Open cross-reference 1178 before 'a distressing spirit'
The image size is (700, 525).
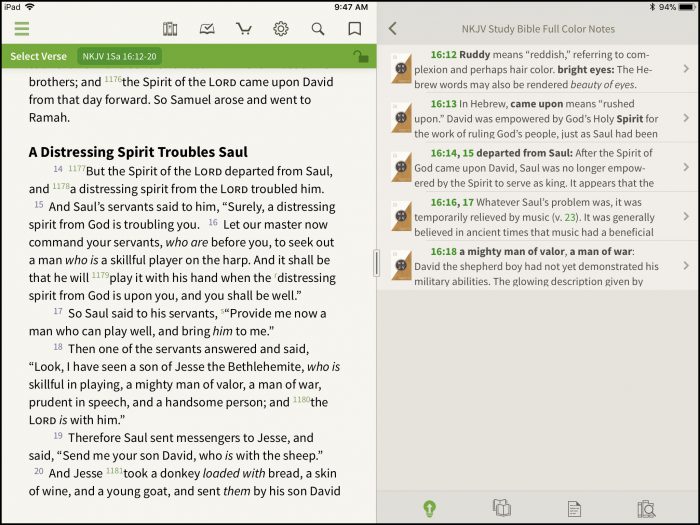(61, 186)
